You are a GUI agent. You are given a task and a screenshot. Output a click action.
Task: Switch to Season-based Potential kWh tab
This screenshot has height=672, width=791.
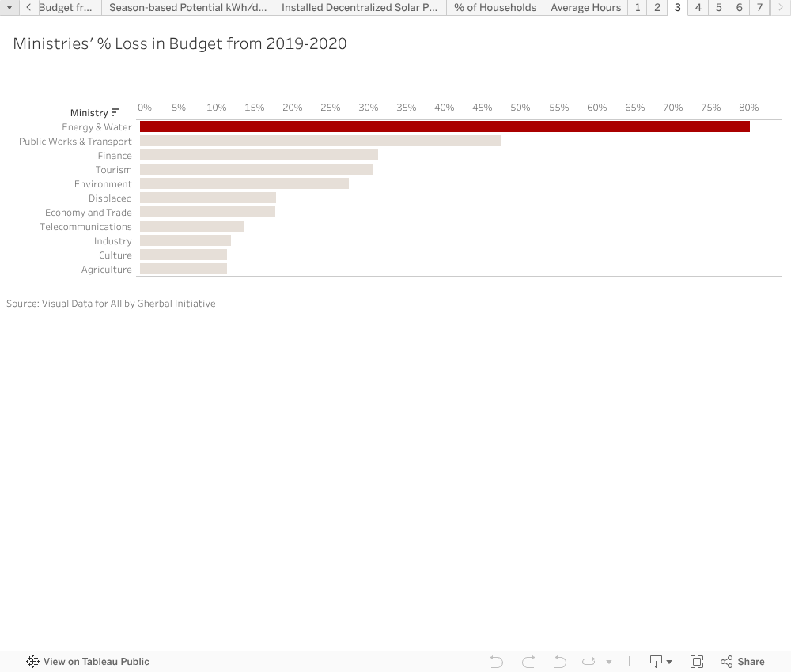click(187, 8)
